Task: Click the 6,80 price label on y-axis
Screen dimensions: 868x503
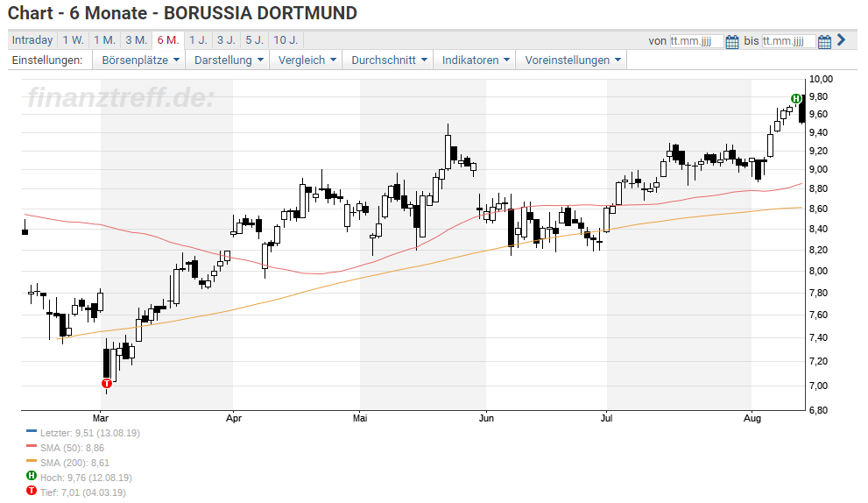Action: click(819, 410)
